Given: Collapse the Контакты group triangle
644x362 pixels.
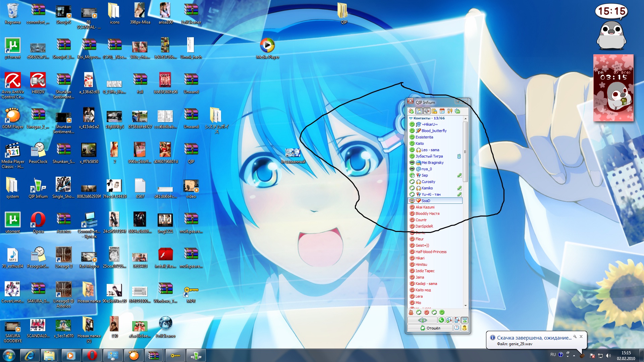Looking at the screenshot, I should click(x=411, y=118).
